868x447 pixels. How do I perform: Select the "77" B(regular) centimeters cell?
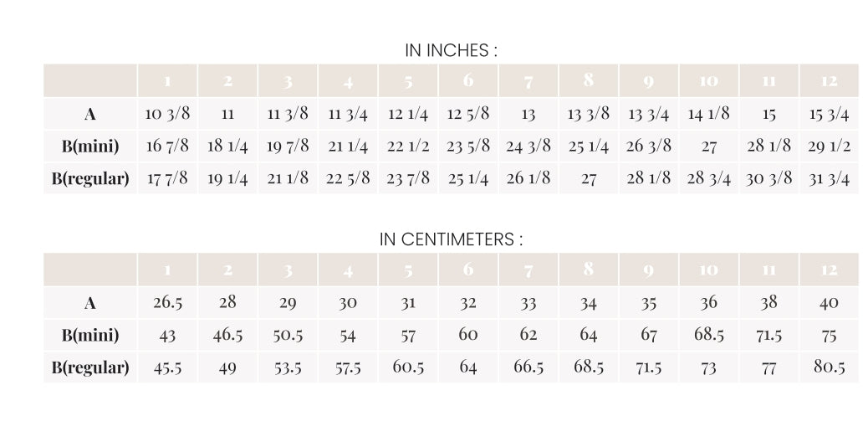[768, 367]
